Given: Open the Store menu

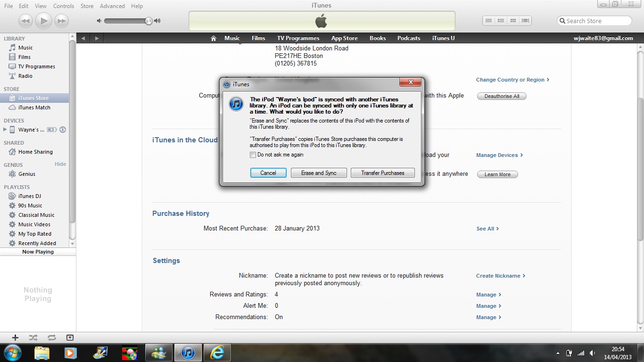Looking at the screenshot, I should [87, 6].
